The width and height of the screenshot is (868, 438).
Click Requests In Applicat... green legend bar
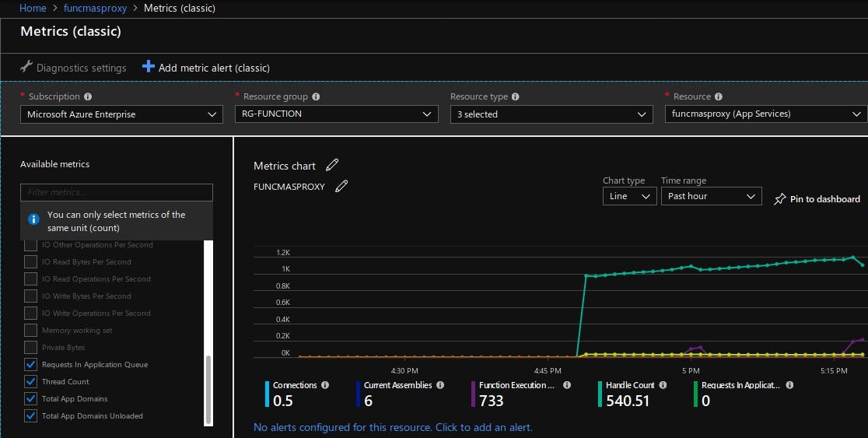click(696, 394)
